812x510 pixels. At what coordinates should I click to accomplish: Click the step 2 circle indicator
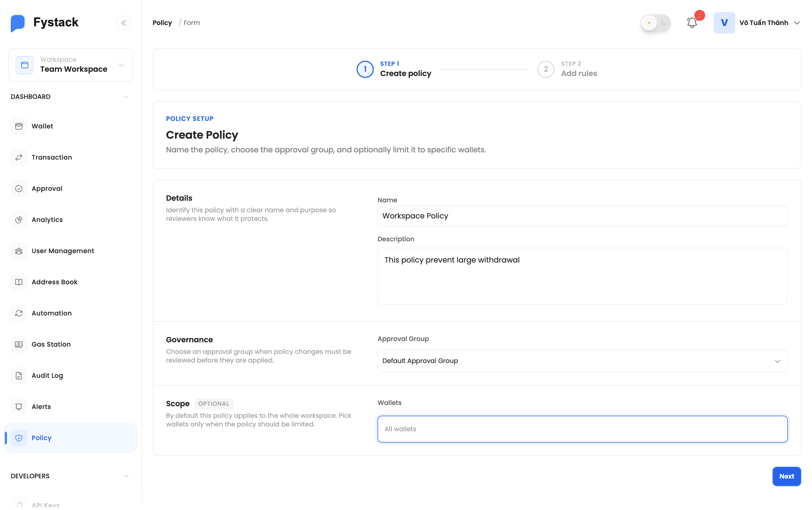click(x=546, y=69)
